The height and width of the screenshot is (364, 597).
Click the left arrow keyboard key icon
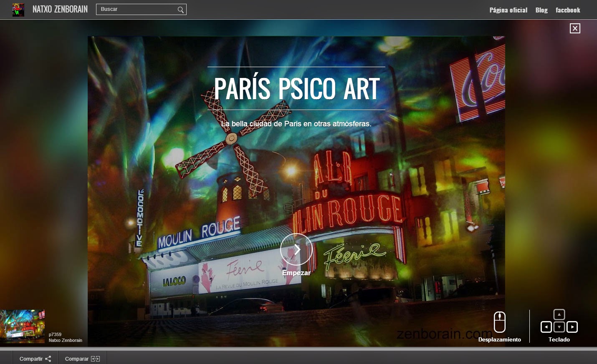click(x=546, y=327)
